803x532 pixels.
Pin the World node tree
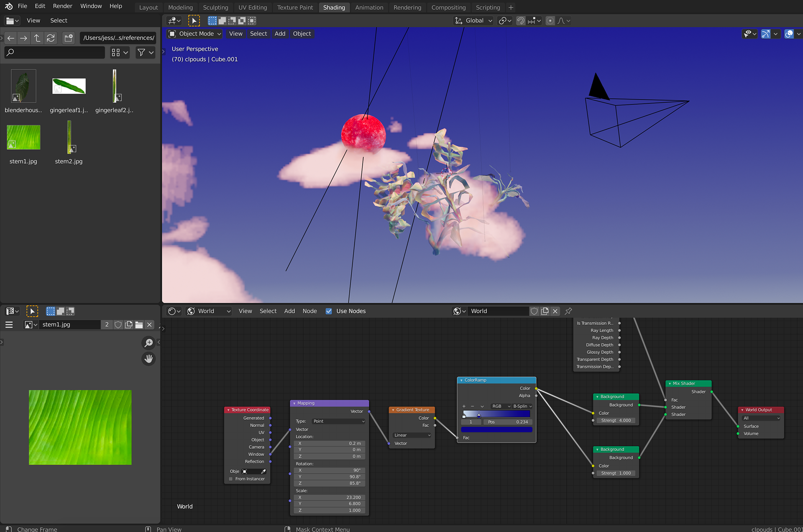tap(568, 311)
